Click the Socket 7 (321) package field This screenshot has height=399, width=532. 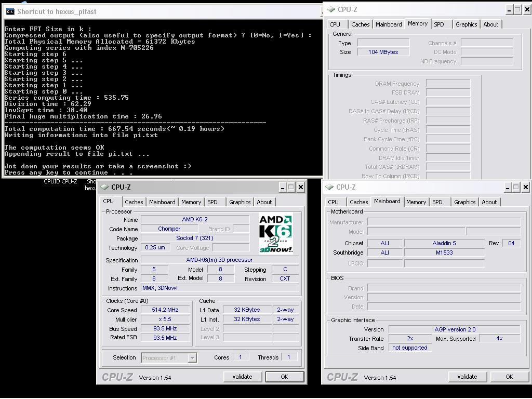tap(195, 238)
